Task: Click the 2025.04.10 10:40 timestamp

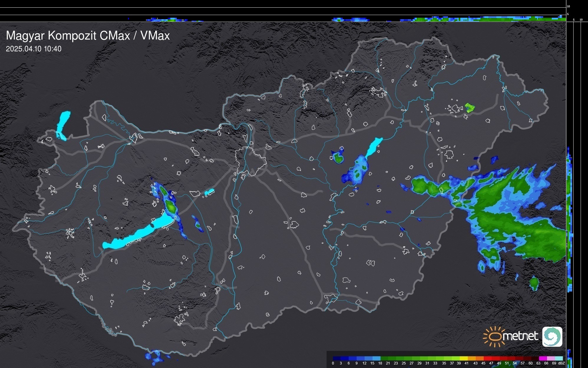Action: [34, 49]
